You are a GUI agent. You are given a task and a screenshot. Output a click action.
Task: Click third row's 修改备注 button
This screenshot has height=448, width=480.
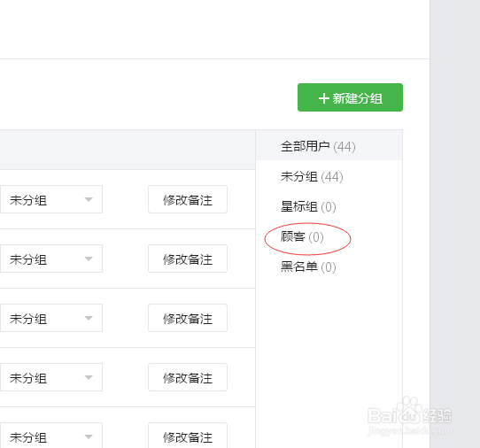(x=188, y=318)
